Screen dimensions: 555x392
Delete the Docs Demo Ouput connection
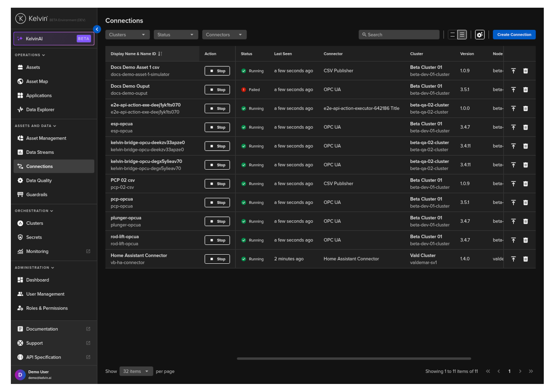[525, 90]
